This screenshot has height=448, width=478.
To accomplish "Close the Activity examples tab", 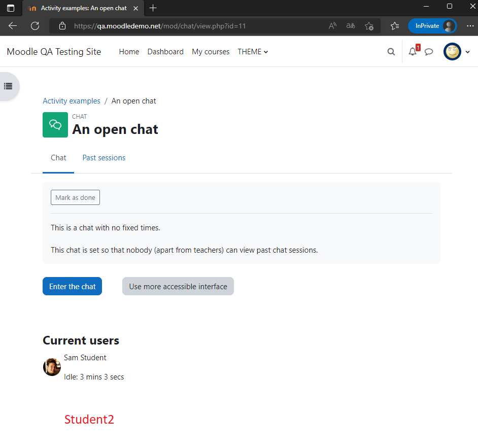I will coord(135,8).
